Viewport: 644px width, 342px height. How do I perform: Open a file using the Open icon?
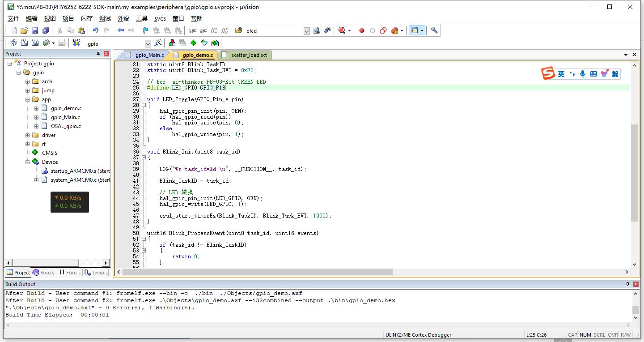[x=24, y=30]
